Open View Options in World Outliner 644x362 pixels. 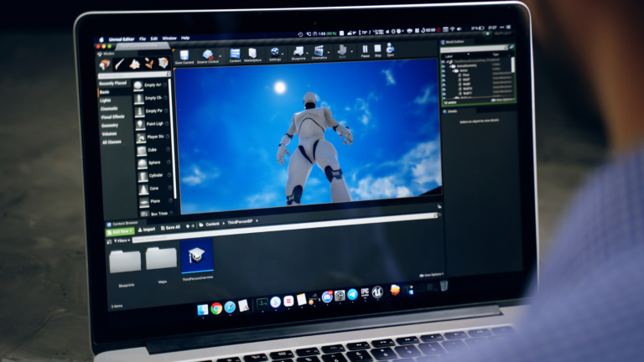tap(503, 100)
